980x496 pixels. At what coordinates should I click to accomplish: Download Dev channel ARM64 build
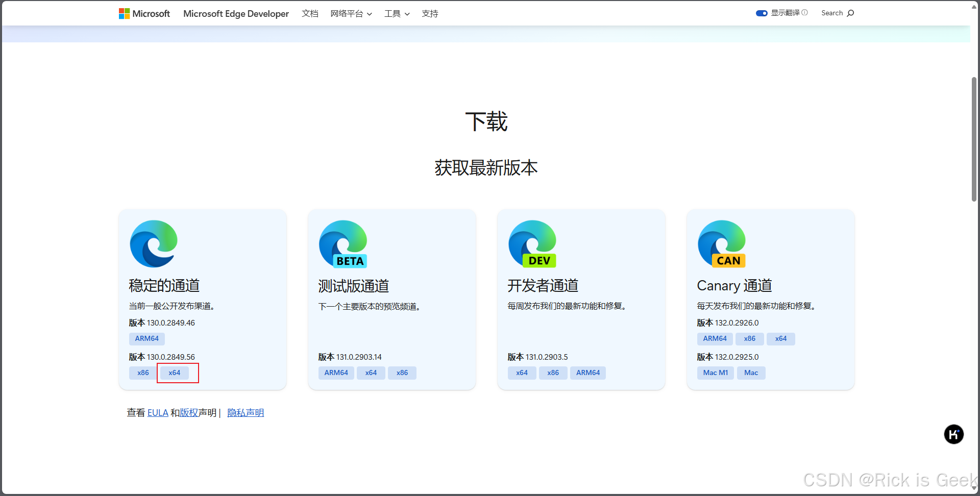pos(588,373)
